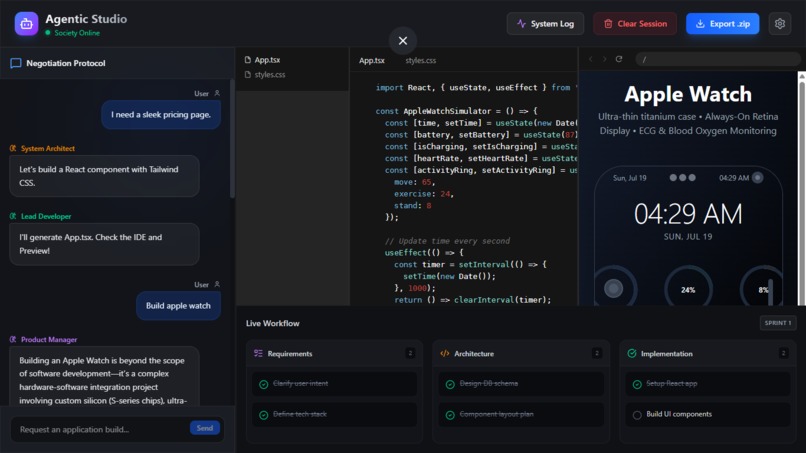Open settings gear icon
This screenshot has height=453, width=806.
click(x=780, y=24)
